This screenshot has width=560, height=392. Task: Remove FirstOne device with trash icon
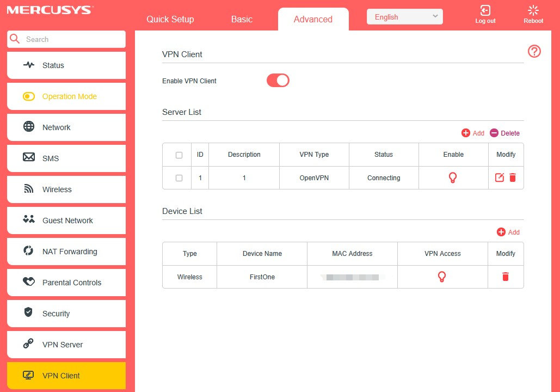pos(505,277)
